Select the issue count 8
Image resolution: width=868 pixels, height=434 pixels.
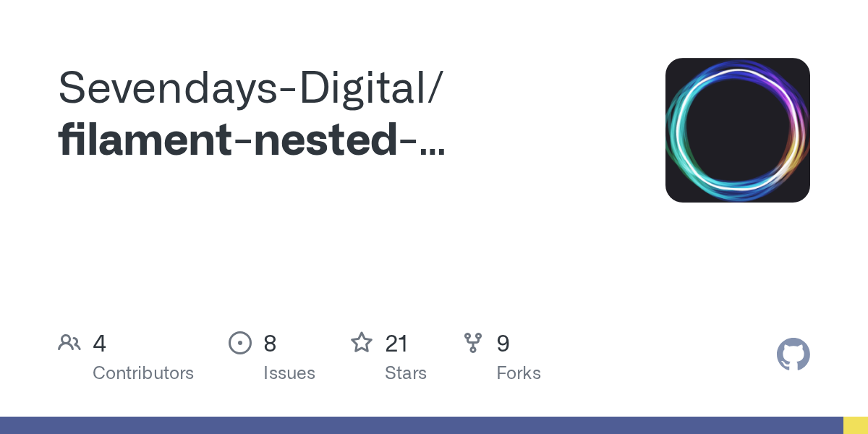tap(270, 344)
